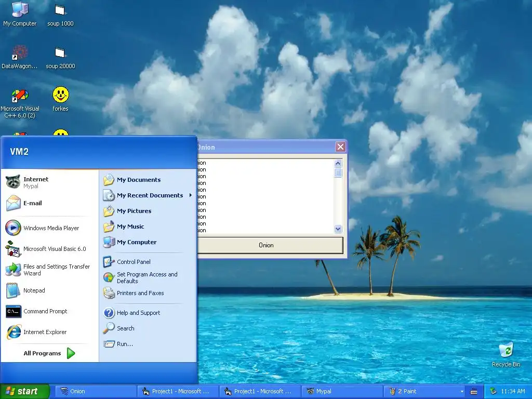Open Help and Support
532x399 pixels.
(148, 312)
